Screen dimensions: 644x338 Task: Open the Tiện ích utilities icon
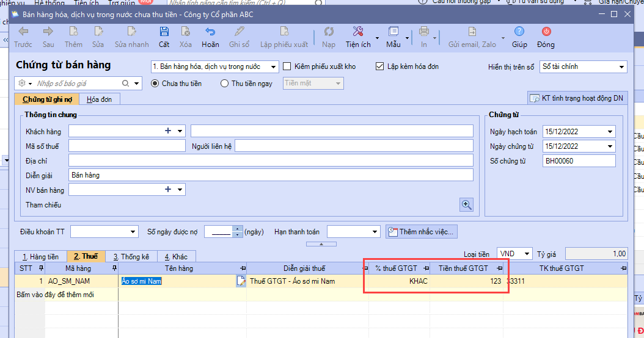(x=357, y=32)
